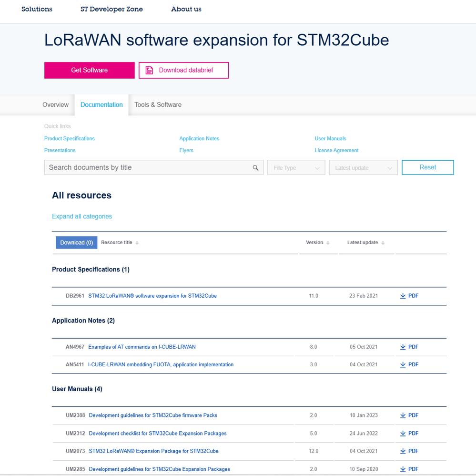This screenshot has width=476, height=476.
Task: Jump to Presentations quick link
Action: point(60,150)
